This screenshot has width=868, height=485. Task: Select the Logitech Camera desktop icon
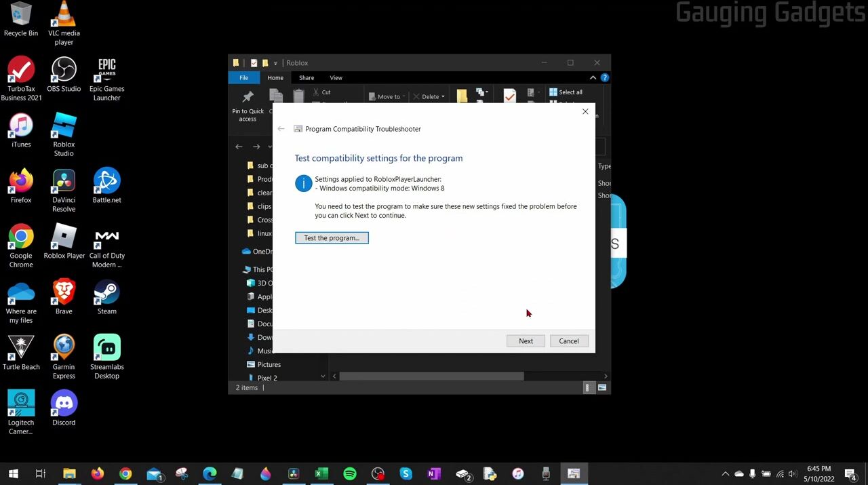click(x=21, y=413)
